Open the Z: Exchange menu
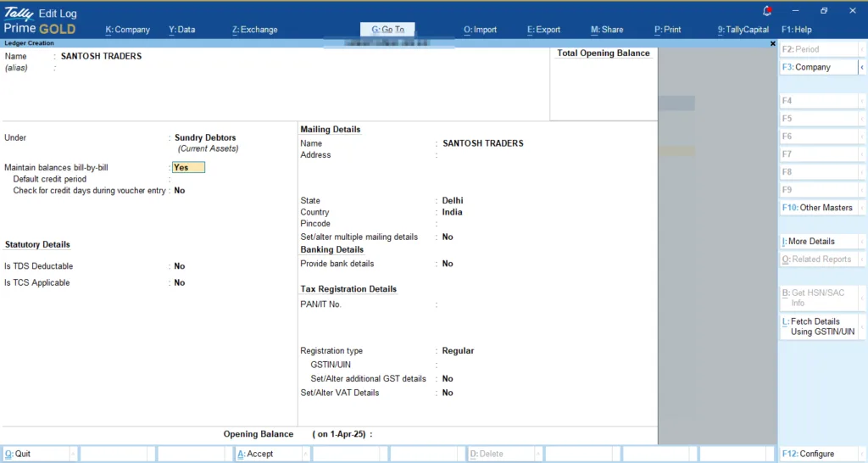The height and width of the screenshot is (463, 868). [254, 30]
